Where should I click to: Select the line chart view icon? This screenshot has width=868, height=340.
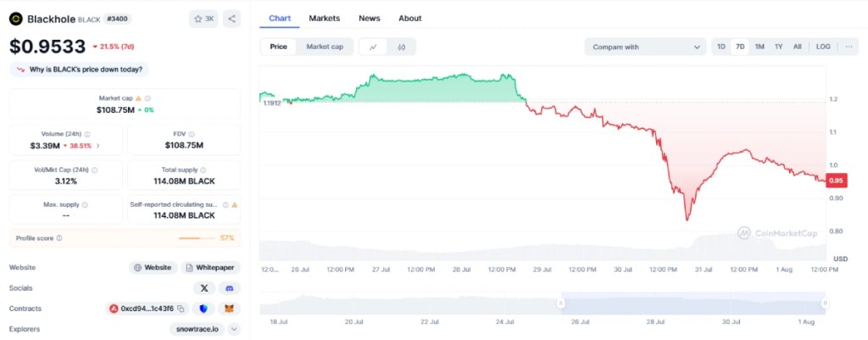[373, 47]
